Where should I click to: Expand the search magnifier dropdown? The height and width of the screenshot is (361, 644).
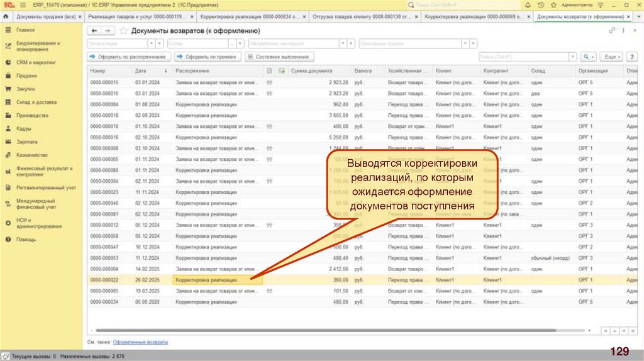click(x=589, y=57)
